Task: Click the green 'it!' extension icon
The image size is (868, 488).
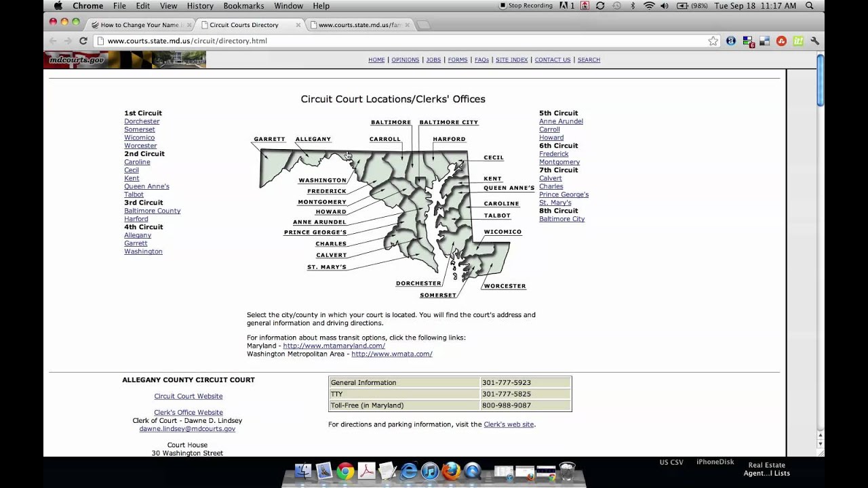Action: 798,41
